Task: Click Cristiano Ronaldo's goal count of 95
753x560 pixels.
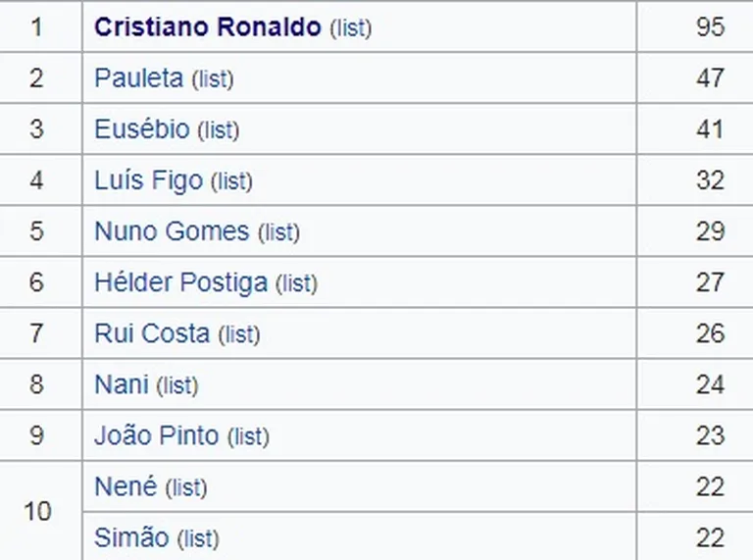Action: [x=710, y=26]
